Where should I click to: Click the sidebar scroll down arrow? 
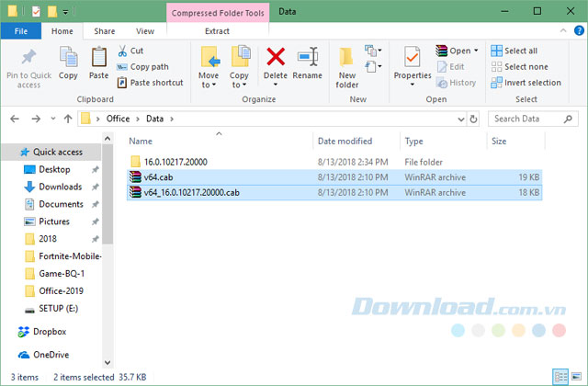pyautogui.click(x=107, y=362)
